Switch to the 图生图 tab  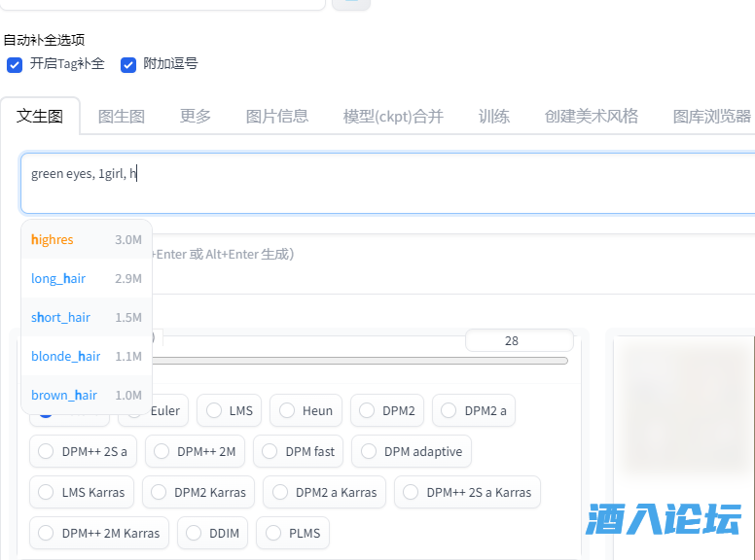[122, 116]
